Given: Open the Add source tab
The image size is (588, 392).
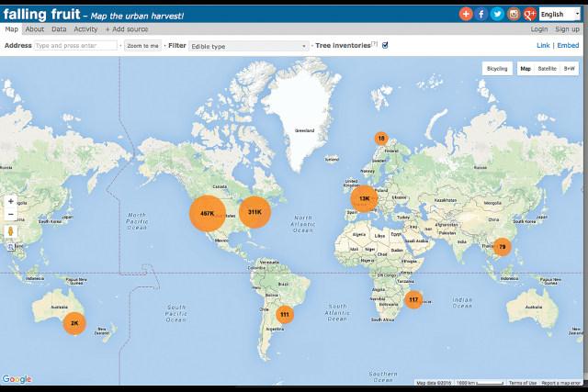Looking at the screenshot, I should 127,28.
